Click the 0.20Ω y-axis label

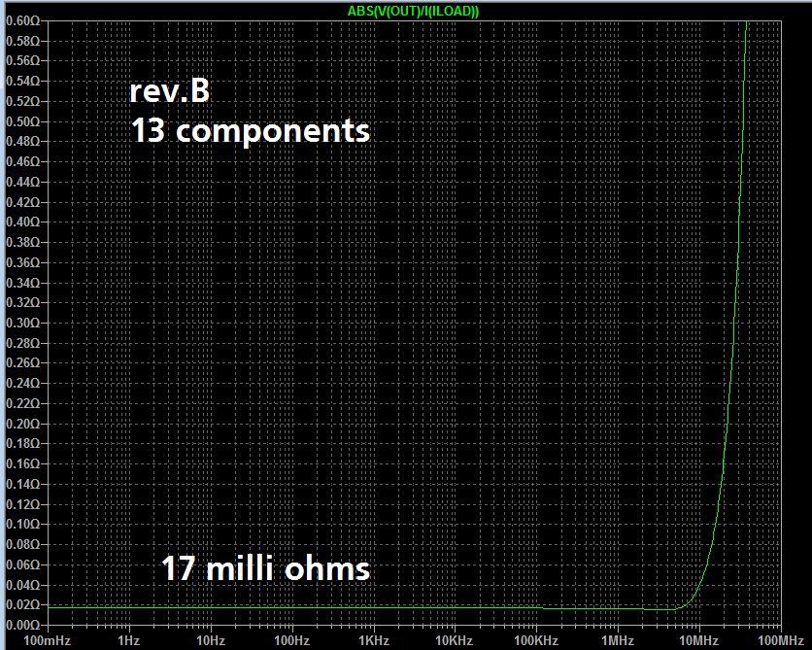22,424
